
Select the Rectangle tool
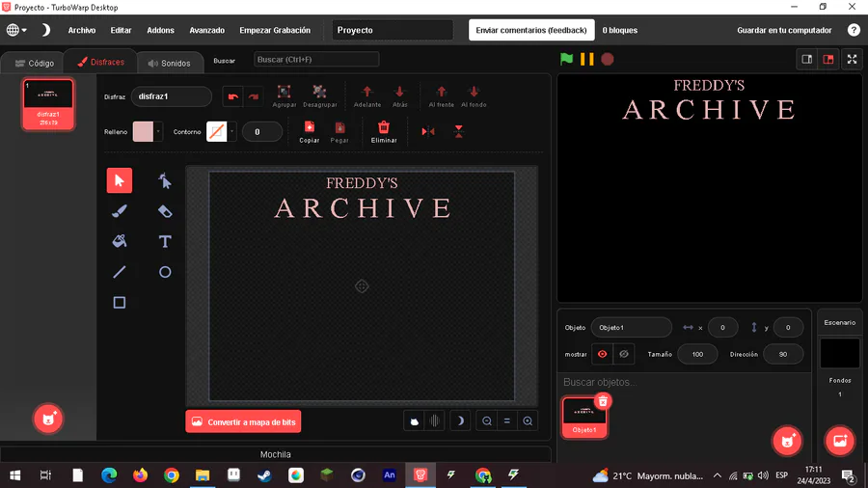(x=119, y=302)
